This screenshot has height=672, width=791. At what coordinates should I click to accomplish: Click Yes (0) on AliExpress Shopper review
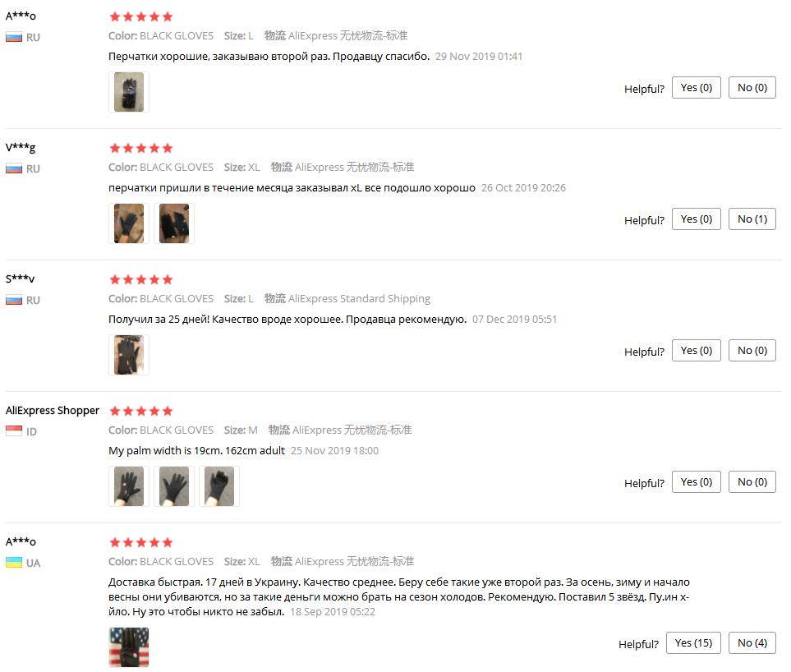(x=696, y=481)
